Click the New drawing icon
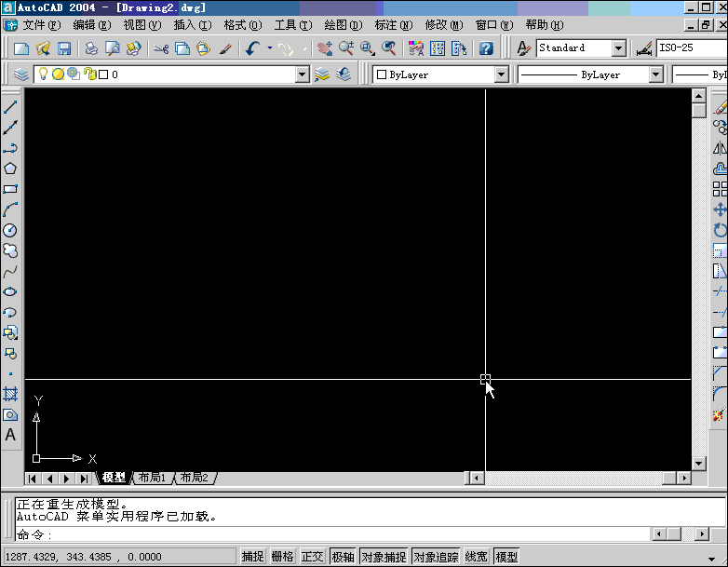 (21, 48)
